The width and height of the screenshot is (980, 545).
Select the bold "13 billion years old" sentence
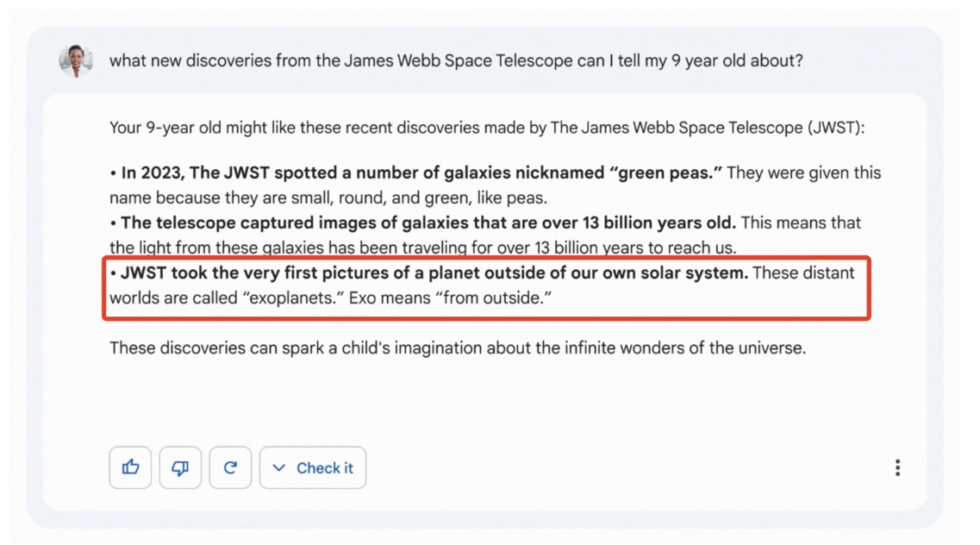point(428,222)
